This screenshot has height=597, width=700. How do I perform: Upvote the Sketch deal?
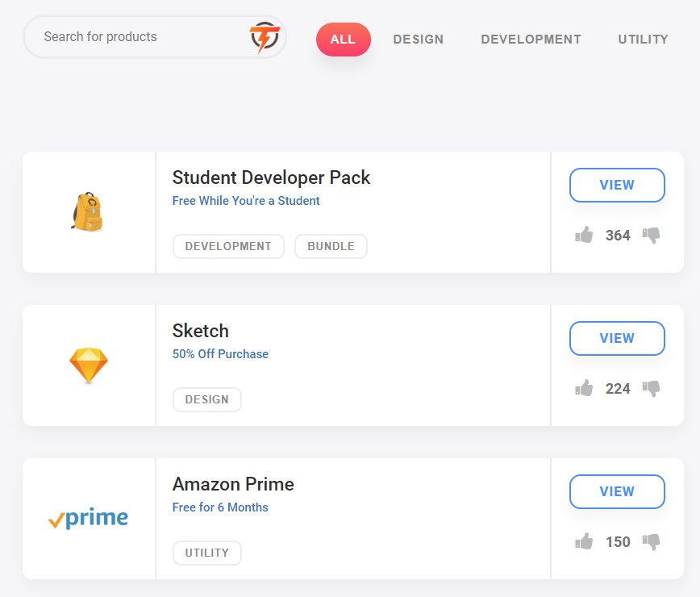584,388
